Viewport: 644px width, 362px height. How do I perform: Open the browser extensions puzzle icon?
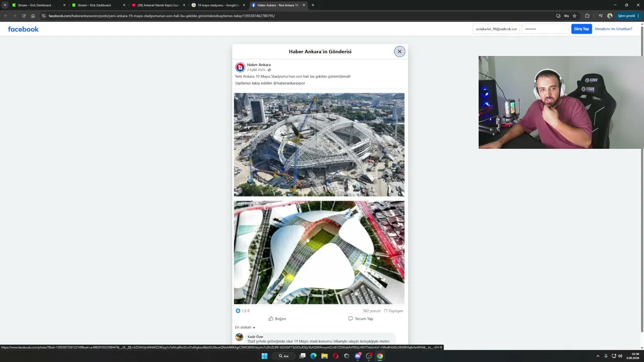pyautogui.click(x=587, y=16)
